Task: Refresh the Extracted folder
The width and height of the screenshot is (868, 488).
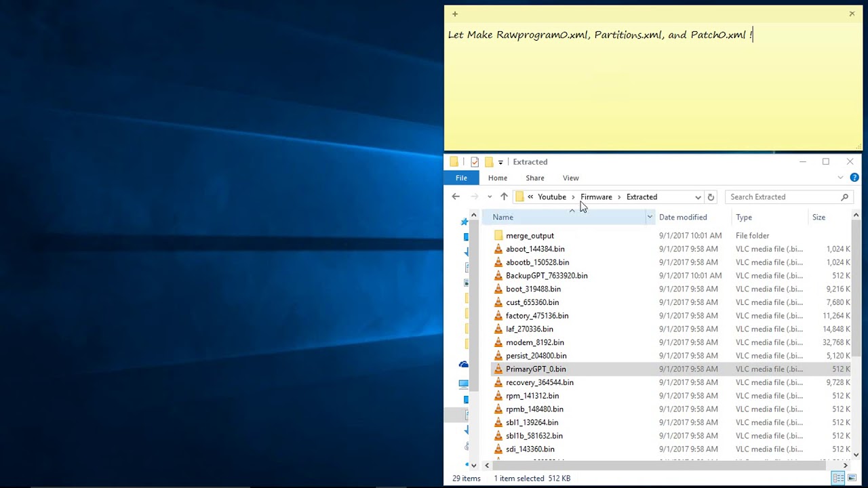Action: (x=711, y=197)
